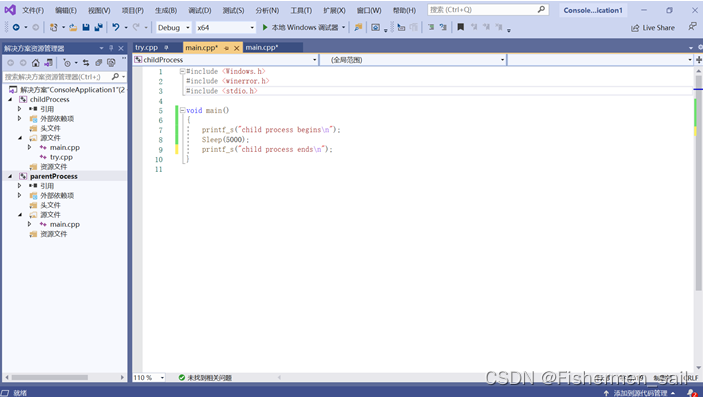Click the switch views icon in Solution Explorer
The width and height of the screenshot is (703, 397).
pyautogui.click(x=48, y=63)
